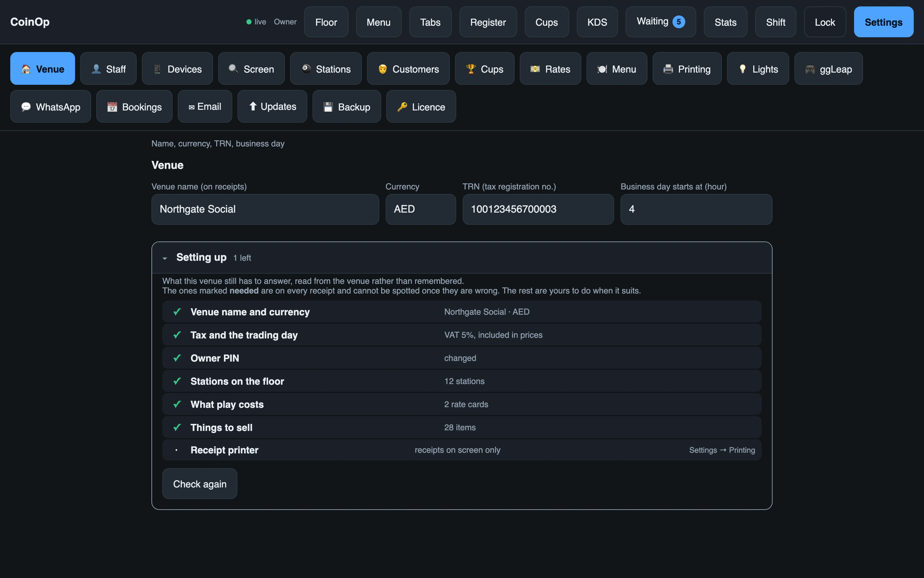Click the Check again button
This screenshot has width=924, height=578.
pyautogui.click(x=200, y=484)
